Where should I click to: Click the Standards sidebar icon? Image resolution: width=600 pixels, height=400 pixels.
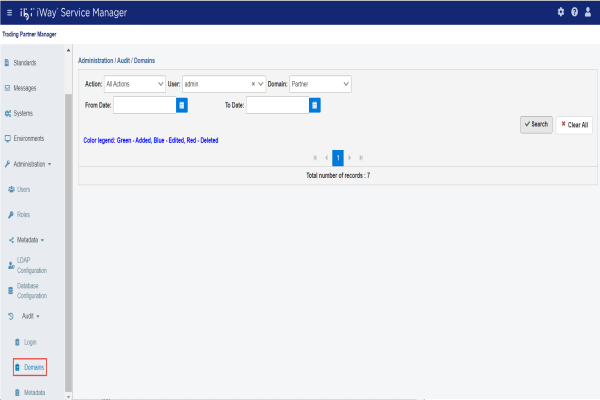click(7, 63)
